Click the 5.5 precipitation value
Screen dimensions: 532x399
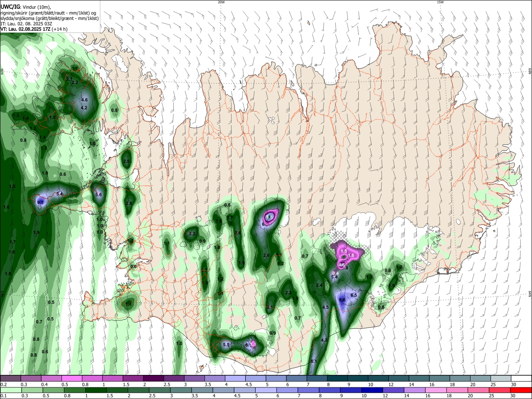click(x=226, y=345)
